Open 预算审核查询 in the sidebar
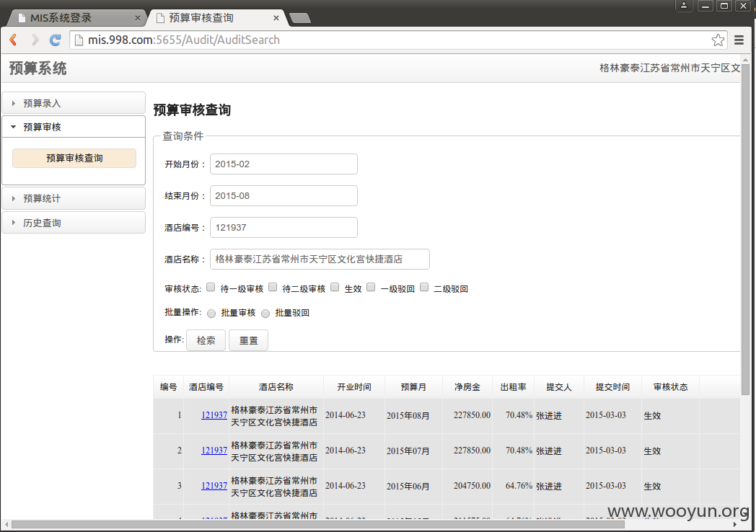The height and width of the screenshot is (532, 756). click(74, 158)
